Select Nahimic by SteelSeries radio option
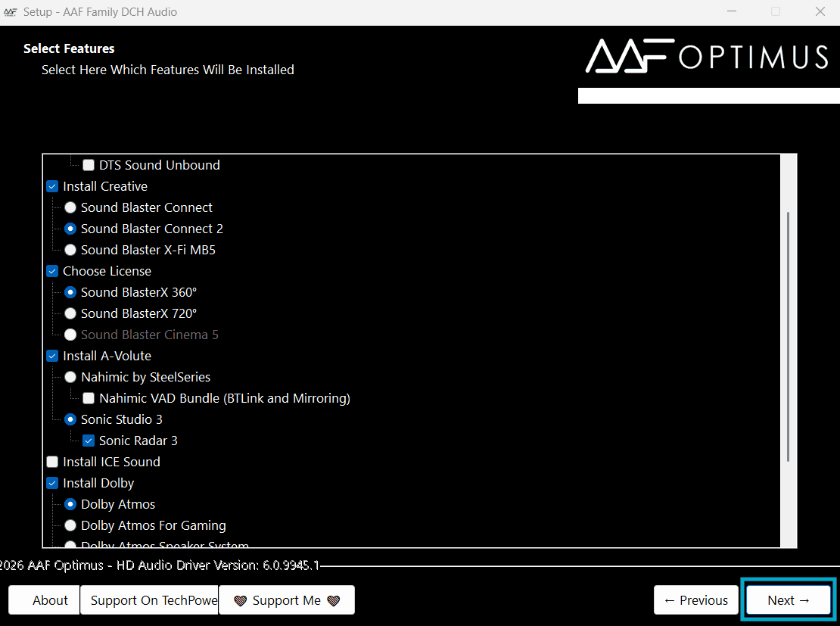Screen dimensions: 840x626 point(70,377)
